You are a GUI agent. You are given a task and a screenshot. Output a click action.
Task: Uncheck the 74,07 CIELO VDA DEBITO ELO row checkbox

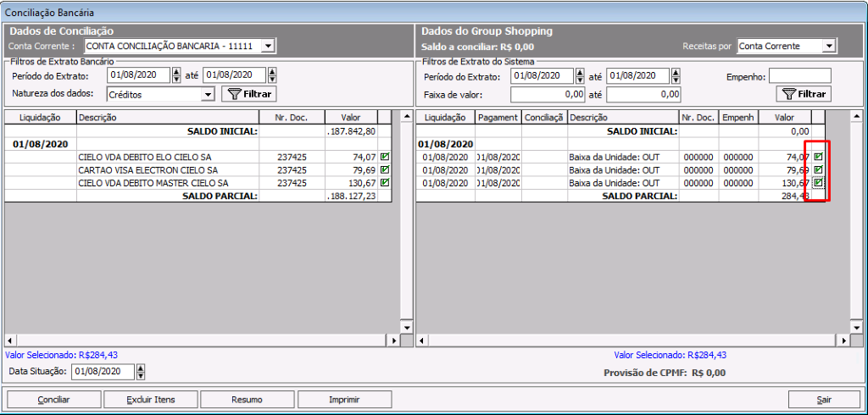(x=385, y=157)
